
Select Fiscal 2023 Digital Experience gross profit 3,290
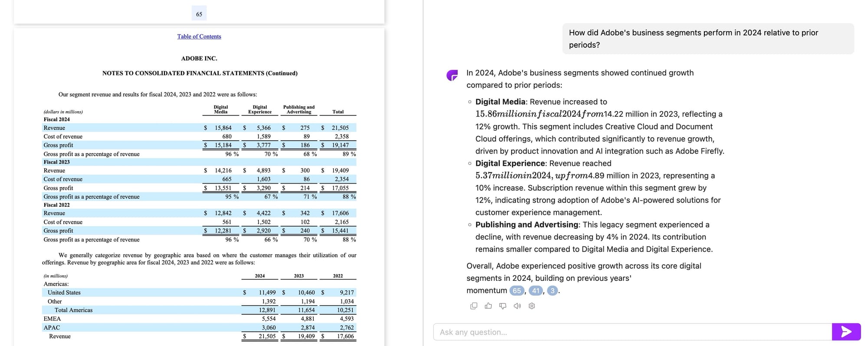coord(263,188)
